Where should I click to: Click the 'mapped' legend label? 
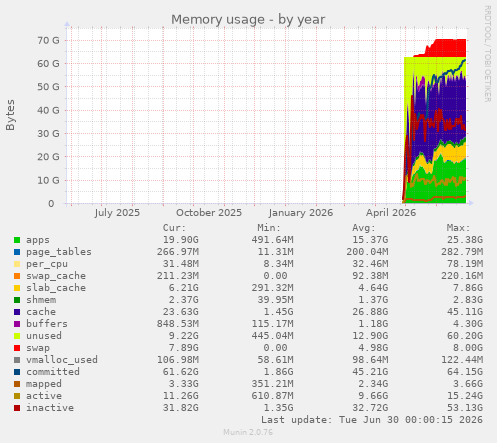[44, 384]
